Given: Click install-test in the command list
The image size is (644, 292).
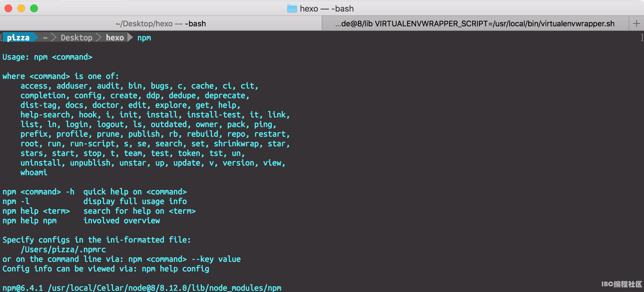Looking at the screenshot, I should coord(214,115).
